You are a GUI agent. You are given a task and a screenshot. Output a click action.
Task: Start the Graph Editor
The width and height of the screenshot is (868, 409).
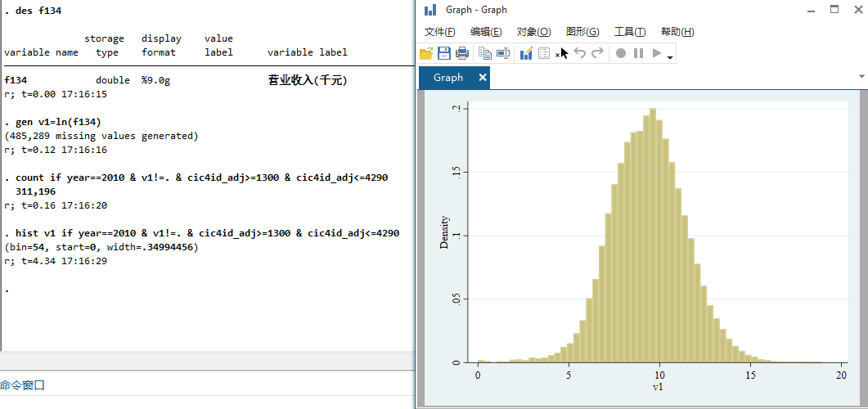(526, 53)
